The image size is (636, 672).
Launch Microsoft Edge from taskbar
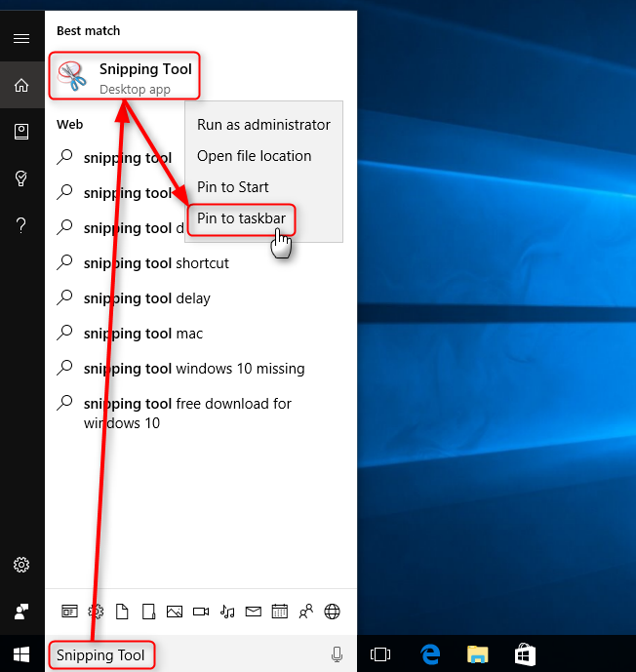pos(430,654)
